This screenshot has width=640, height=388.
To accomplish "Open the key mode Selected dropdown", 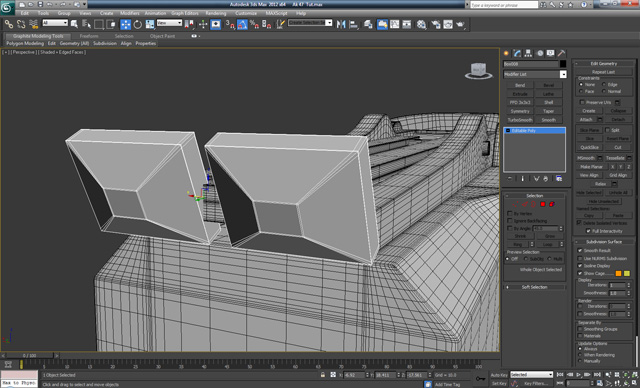I will (531, 374).
